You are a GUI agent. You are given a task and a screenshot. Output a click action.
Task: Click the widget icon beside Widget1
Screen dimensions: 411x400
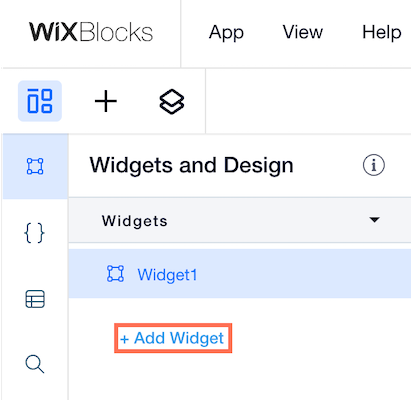[115, 274]
